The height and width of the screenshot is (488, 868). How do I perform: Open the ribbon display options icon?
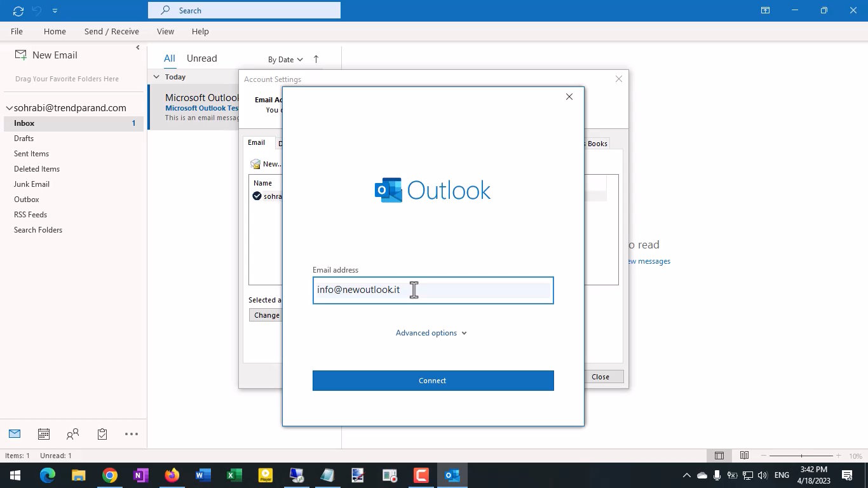coord(765,10)
